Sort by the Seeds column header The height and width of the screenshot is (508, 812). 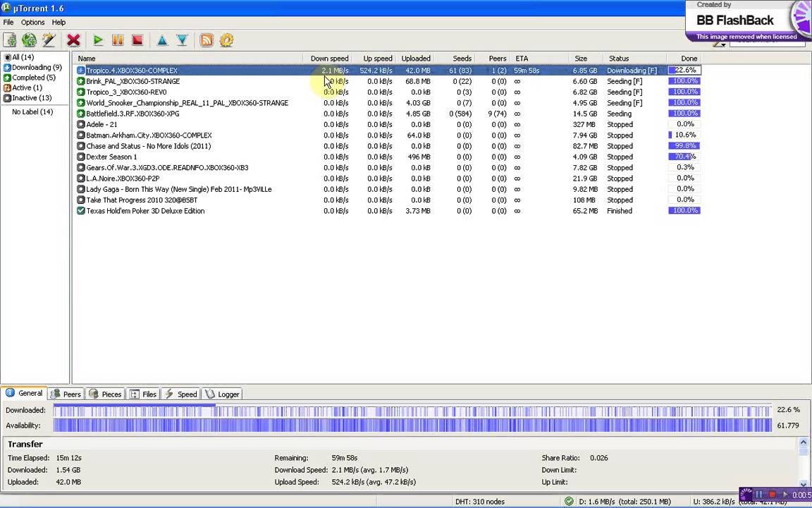pyautogui.click(x=455, y=59)
